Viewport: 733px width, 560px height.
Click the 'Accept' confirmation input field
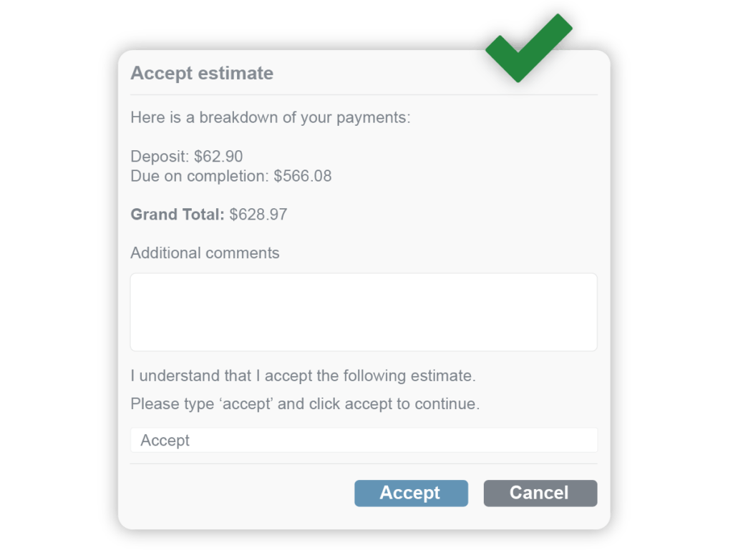pyautogui.click(x=364, y=441)
